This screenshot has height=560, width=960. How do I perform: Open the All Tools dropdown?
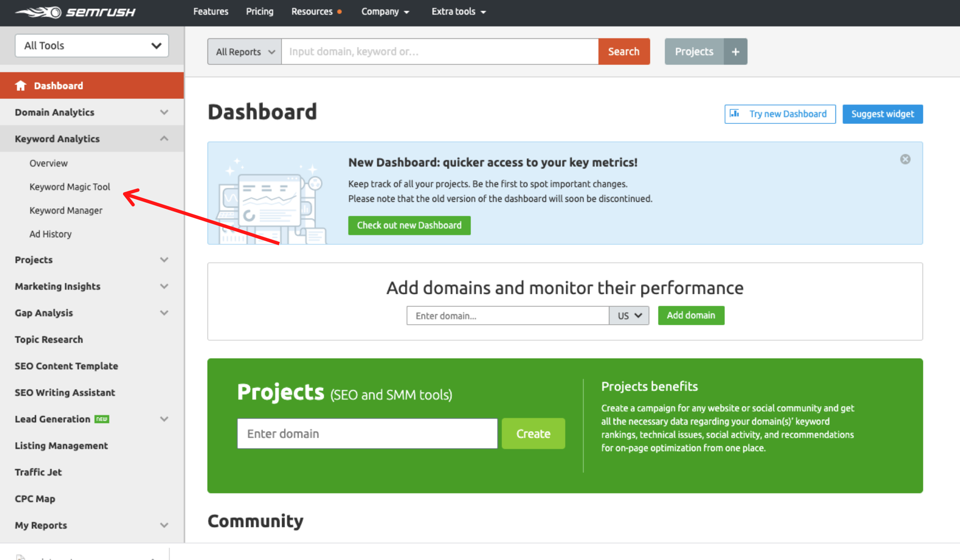tap(91, 45)
